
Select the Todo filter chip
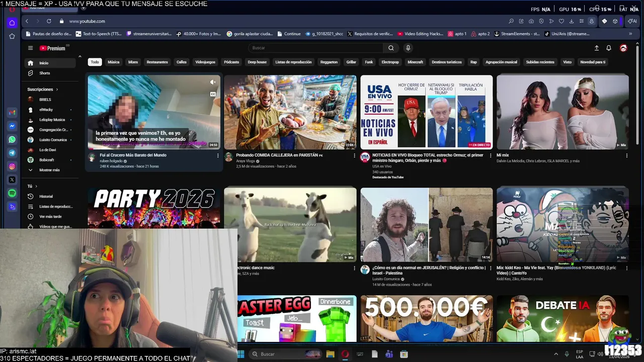95,62
